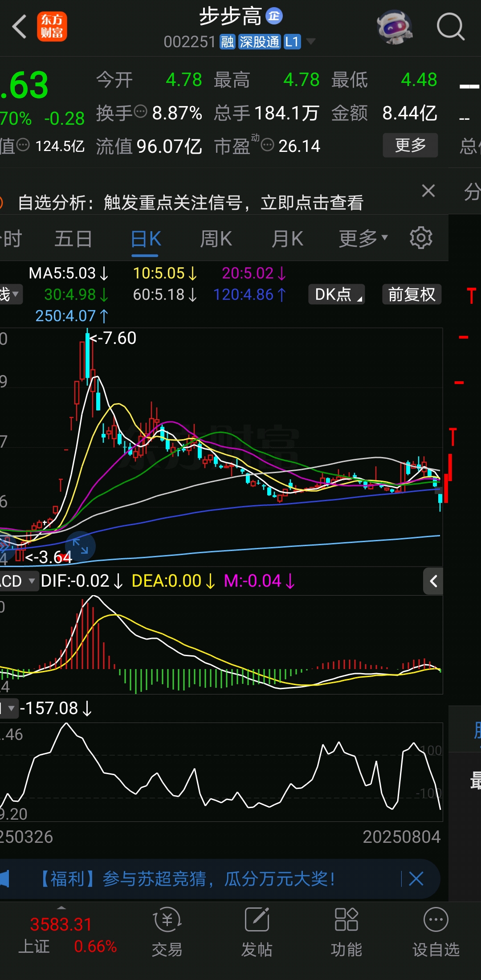Expand stock title dropdown arrow
This screenshot has height=980, width=481.
coord(311,41)
